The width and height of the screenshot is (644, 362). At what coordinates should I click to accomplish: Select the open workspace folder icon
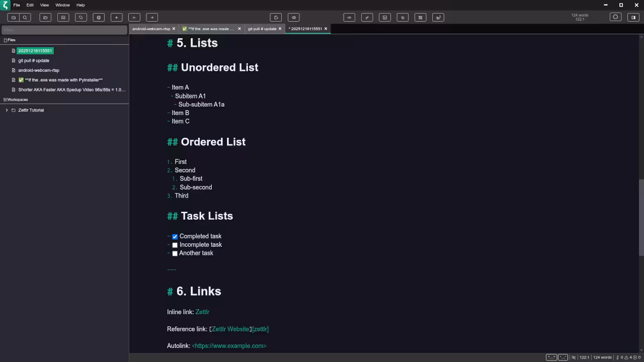[45, 17]
